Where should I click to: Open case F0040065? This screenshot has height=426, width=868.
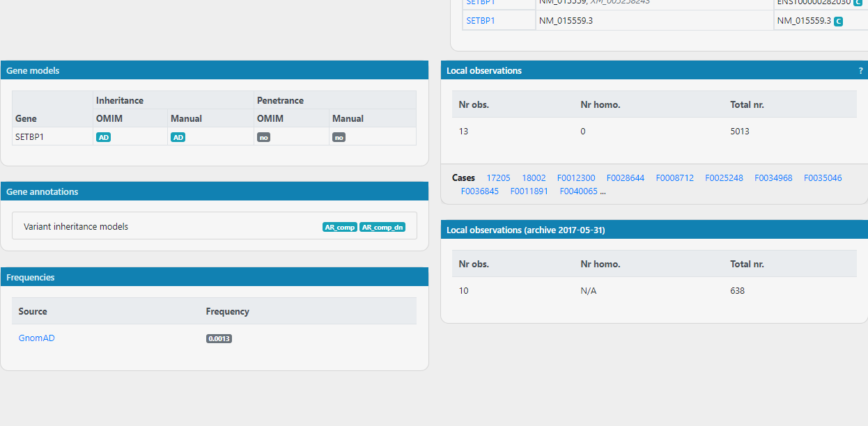tap(578, 191)
